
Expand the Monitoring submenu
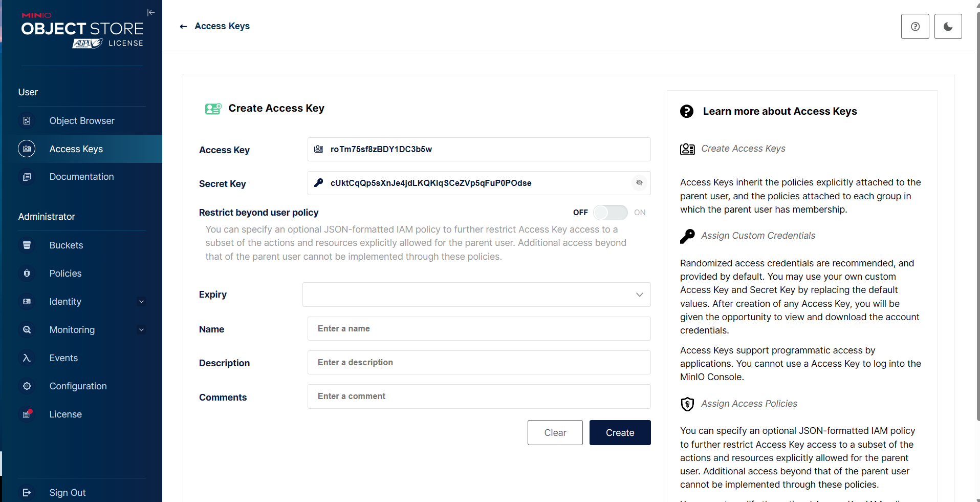click(141, 330)
